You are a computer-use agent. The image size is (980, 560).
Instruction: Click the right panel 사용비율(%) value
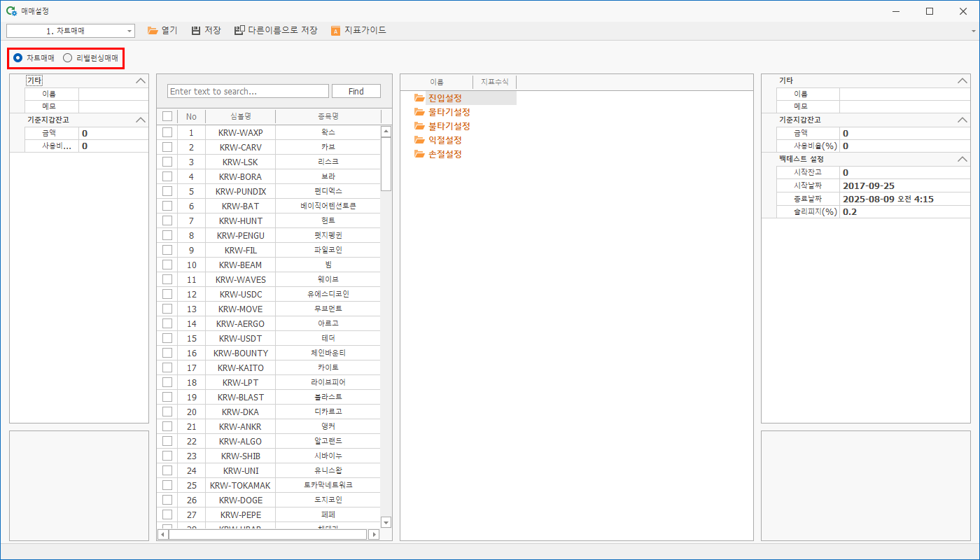pos(904,146)
